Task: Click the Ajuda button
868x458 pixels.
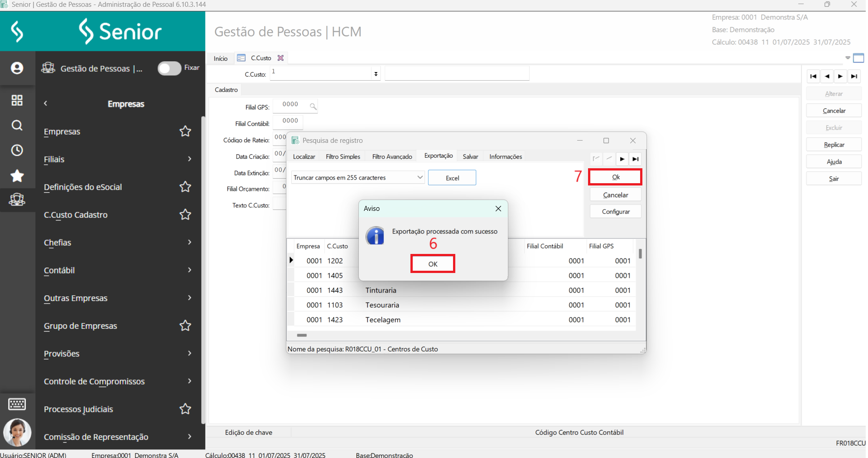Action: (x=834, y=161)
